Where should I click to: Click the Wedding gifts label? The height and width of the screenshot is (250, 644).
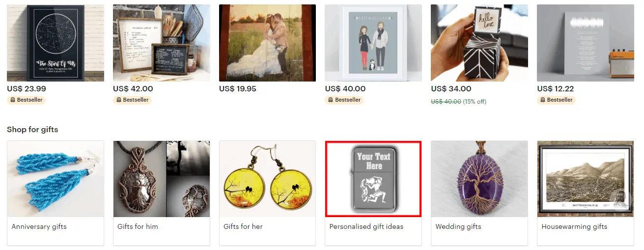458,226
